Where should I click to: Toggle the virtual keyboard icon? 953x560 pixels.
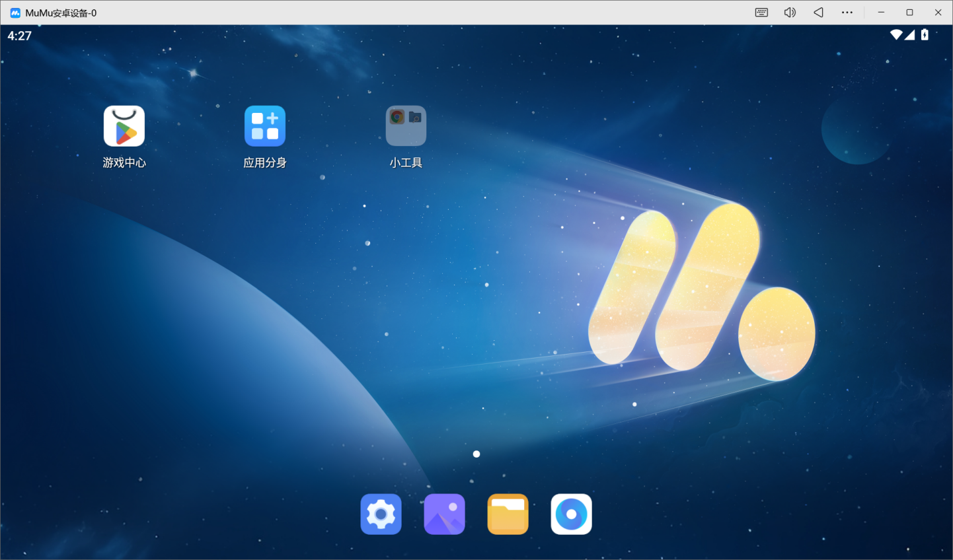tap(761, 12)
